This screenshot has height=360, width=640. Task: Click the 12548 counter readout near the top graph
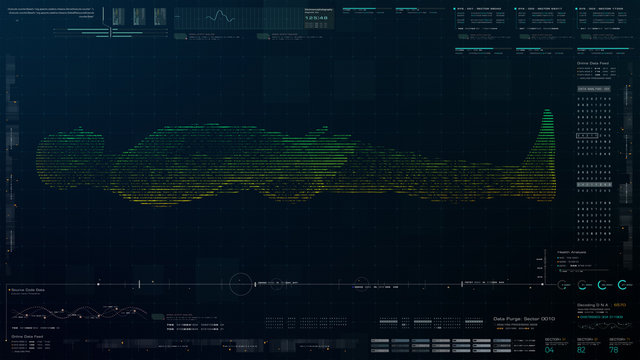pyautogui.click(x=317, y=18)
